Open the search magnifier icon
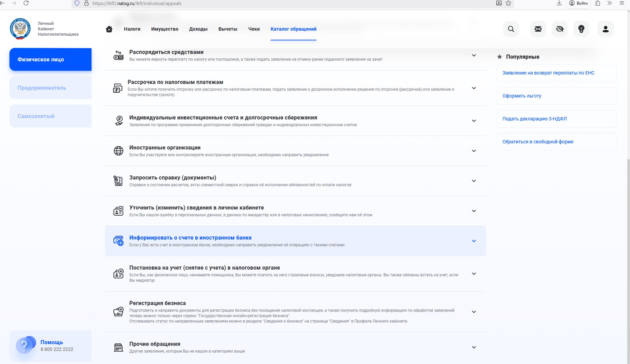Screen dimensions: 630x364 pos(511,29)
